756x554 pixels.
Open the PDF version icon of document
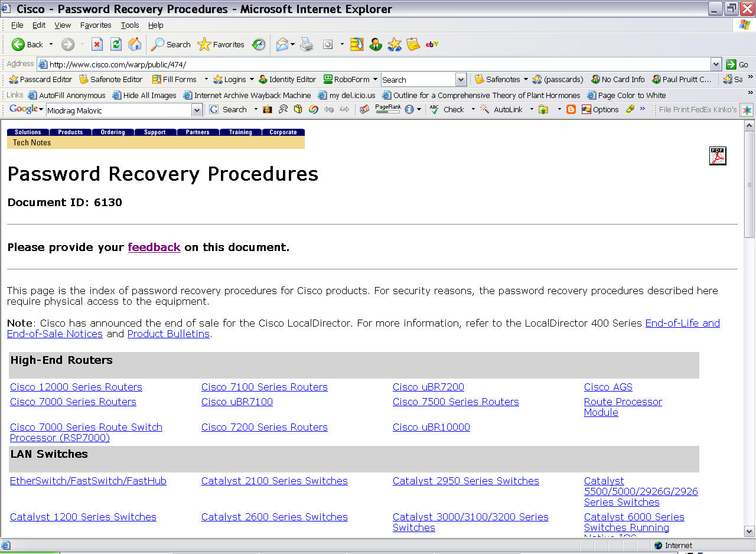click(x=718, y=156)
